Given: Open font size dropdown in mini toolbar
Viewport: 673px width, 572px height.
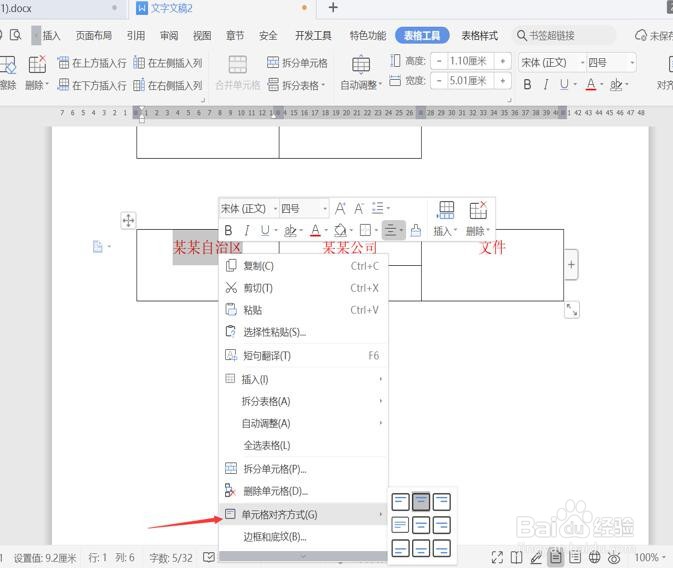Looking at the screenshot, I should click(x=325, y=209).
